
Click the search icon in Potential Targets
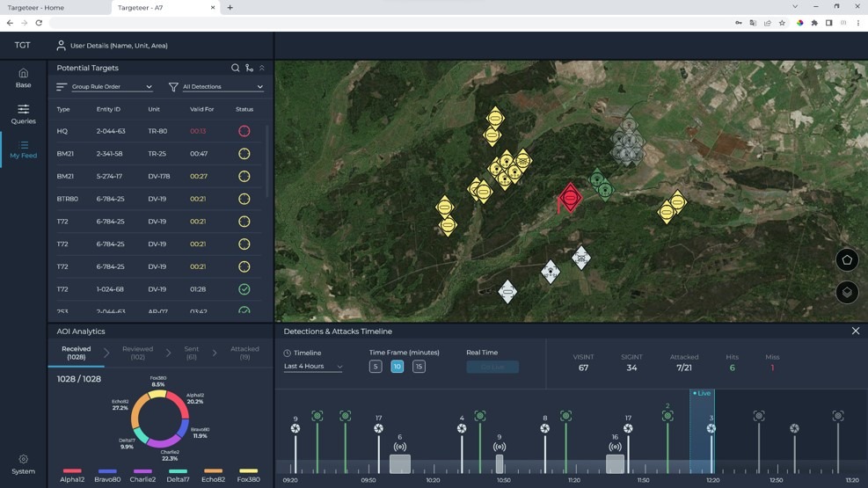(235, 68)
